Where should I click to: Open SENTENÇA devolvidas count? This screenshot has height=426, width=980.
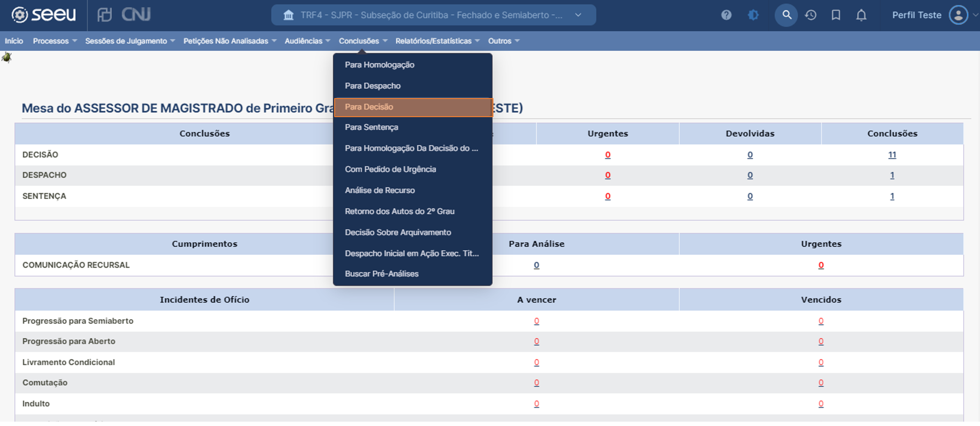[x=750, y=196]
